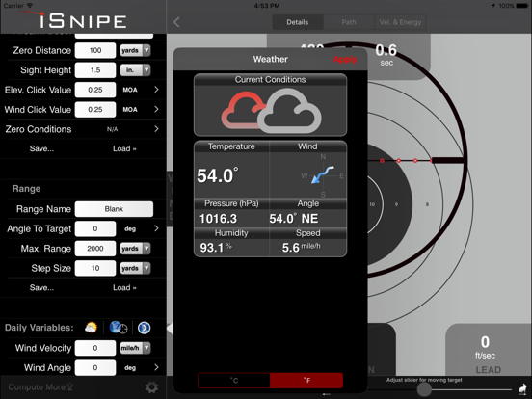Tap the 93.1% humidity value
The image size is (532, 399).
point(216,248)
